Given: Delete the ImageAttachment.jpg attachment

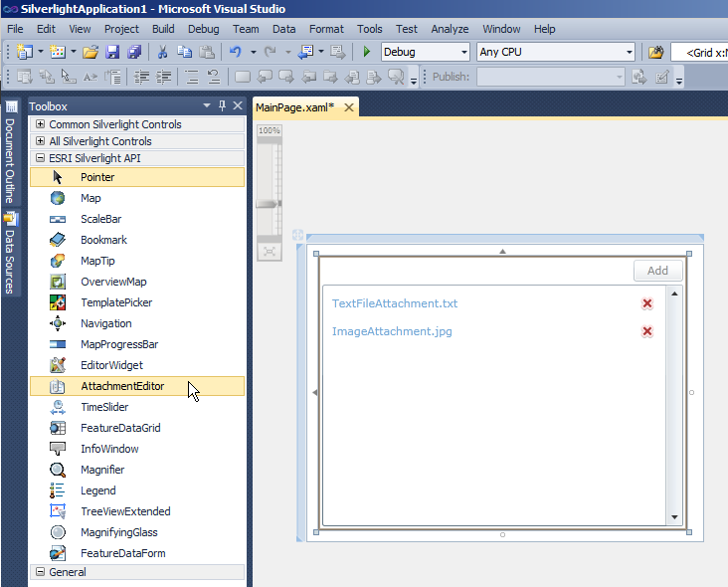Looking at the screenshot, I should 647,331.
